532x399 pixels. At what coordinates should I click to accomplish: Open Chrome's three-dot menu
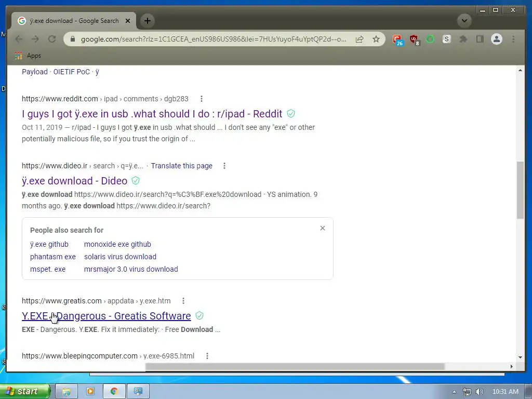coord(513,39)
